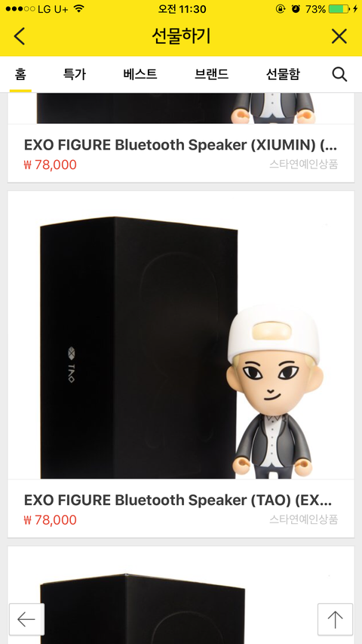
Task: Open the 선물함 tab
Action: click(283, 74)
